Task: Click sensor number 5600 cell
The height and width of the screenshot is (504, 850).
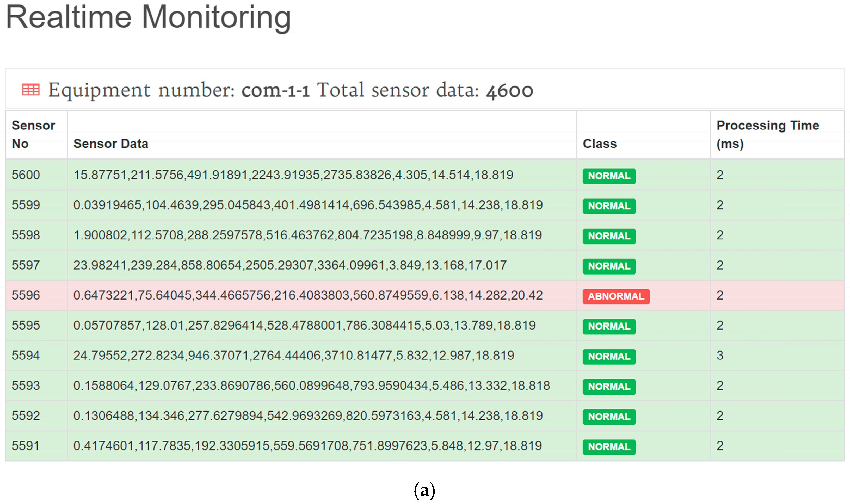Action: pos(26,175)
